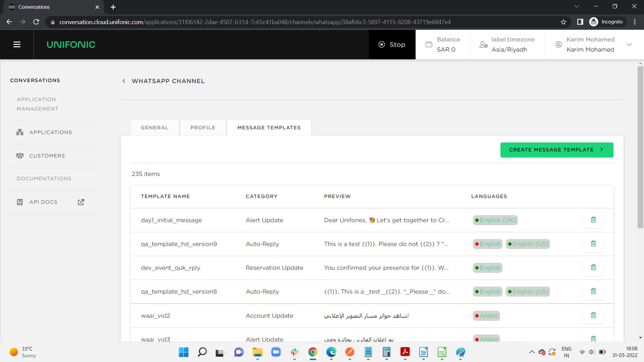
Task: Click the page vertical scrollbar
Action: pos(640,147)
